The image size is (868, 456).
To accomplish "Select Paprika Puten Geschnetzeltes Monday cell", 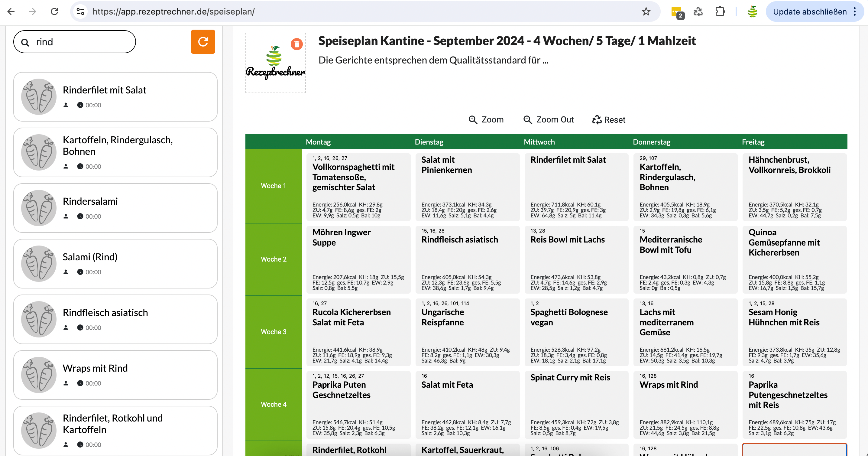I will tap(358, 404).
